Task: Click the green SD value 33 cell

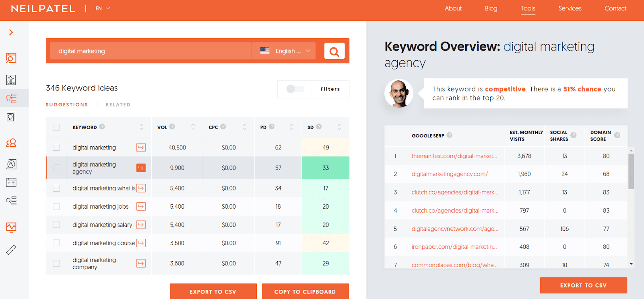Action: pos(326,168)
